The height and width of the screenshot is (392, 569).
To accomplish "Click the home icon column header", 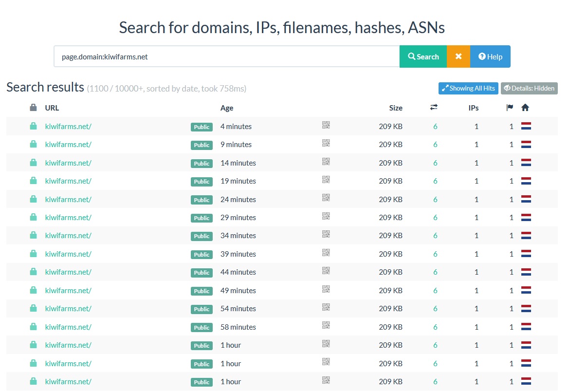I will (x=525, y=108).
